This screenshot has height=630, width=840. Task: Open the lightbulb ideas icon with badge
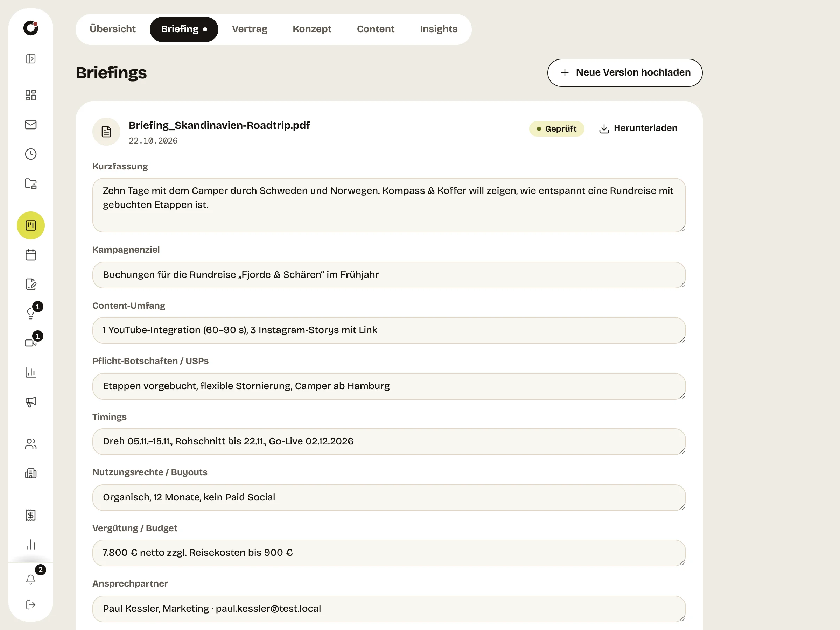click(31, 313)
